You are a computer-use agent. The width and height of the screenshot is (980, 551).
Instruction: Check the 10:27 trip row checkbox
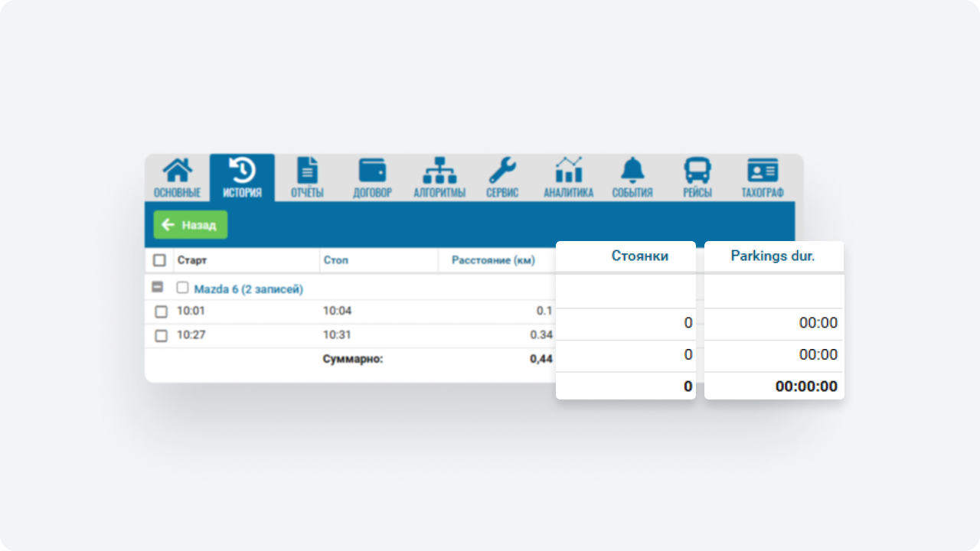tap(161, 335)
